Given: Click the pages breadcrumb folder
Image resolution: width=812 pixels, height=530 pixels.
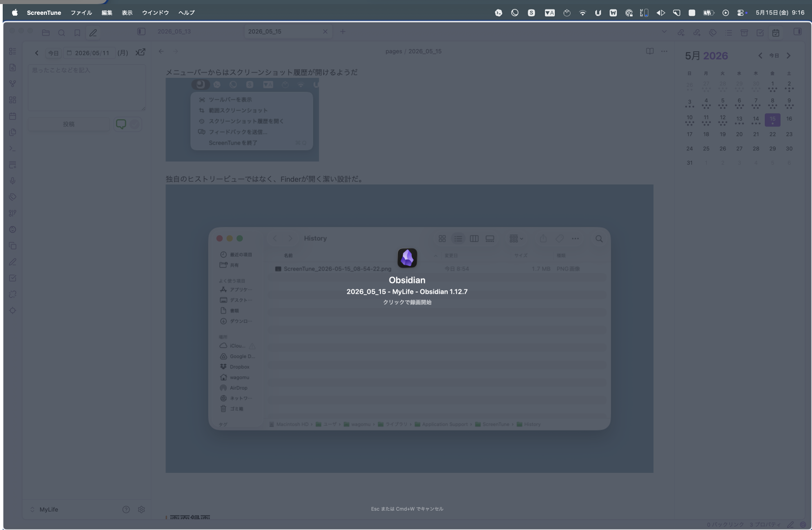Looking at the screenshot, I should pyautogui.click(x=393, y=51).
